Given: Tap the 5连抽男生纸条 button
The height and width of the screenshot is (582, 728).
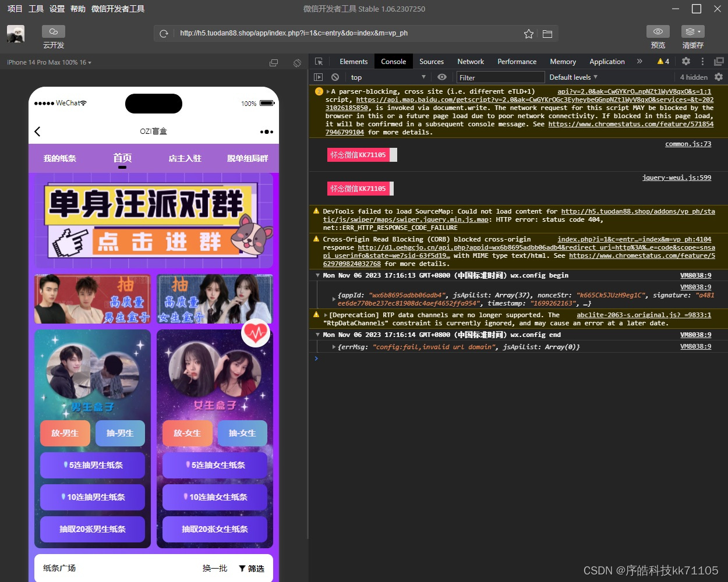Looking at the screenshot, I should point(93,465).
